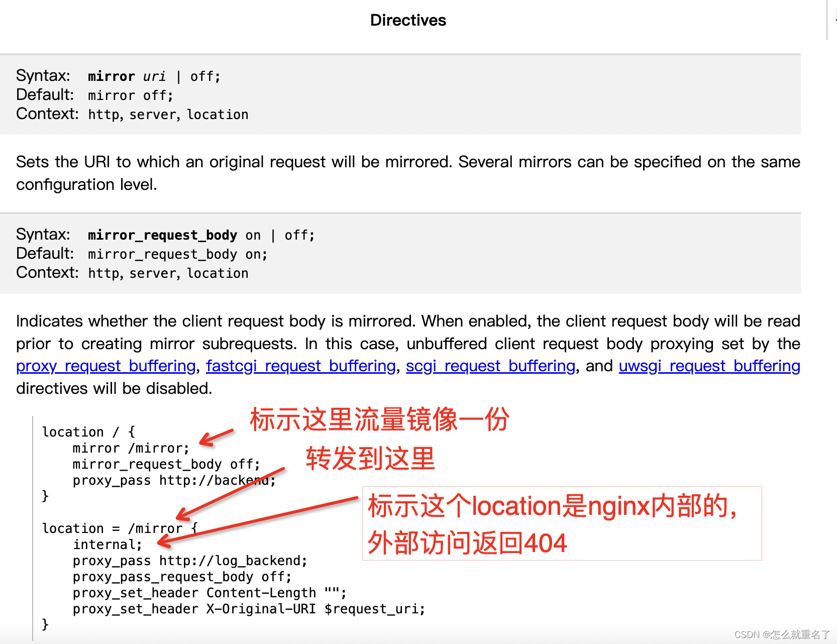Click the 'location / {' code line
The image size is (837, 644).
(89, 432)
